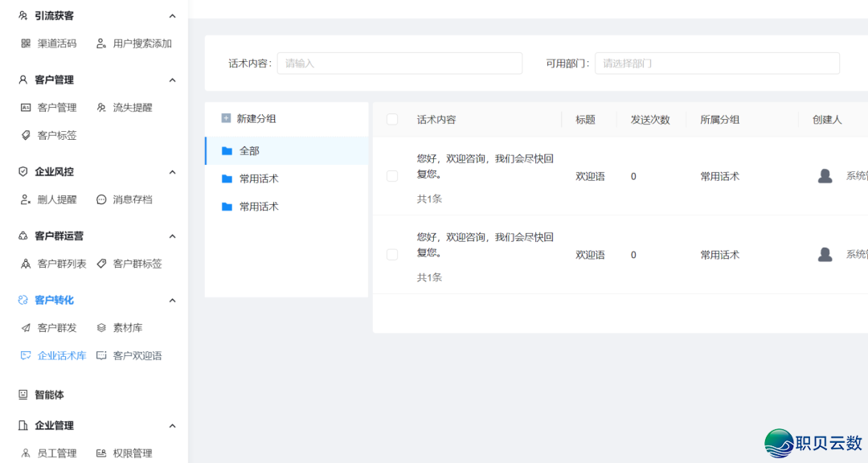The height and width of the screenshot is (463, 868).
Task: Click the 客户群发 paper plane icon
Action: pos(26,328)
